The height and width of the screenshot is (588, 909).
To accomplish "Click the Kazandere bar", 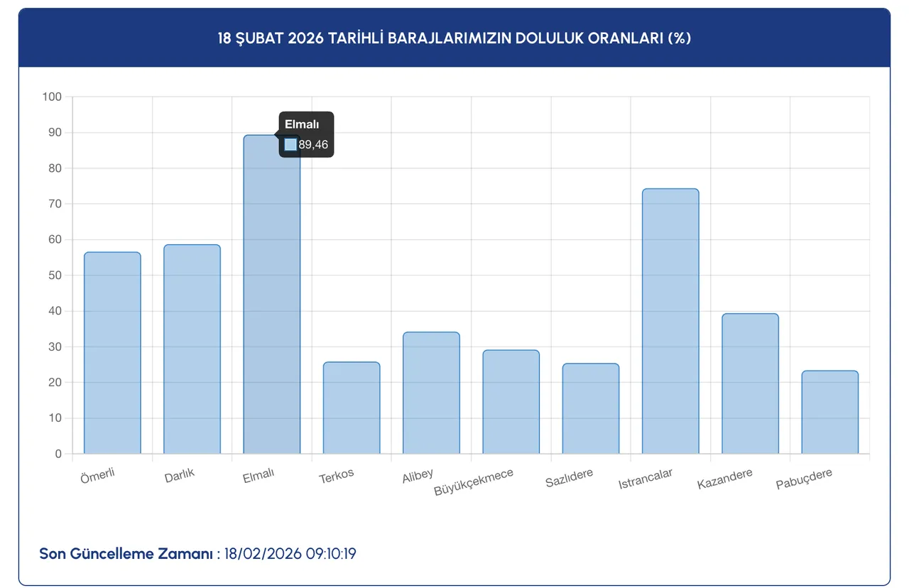I will (x=749, y=383).
